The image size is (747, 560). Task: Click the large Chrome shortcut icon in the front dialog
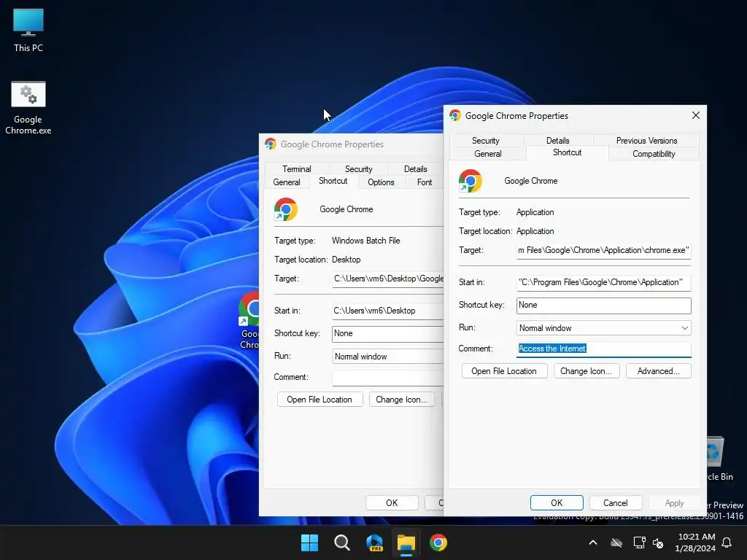tap(471, 181)
